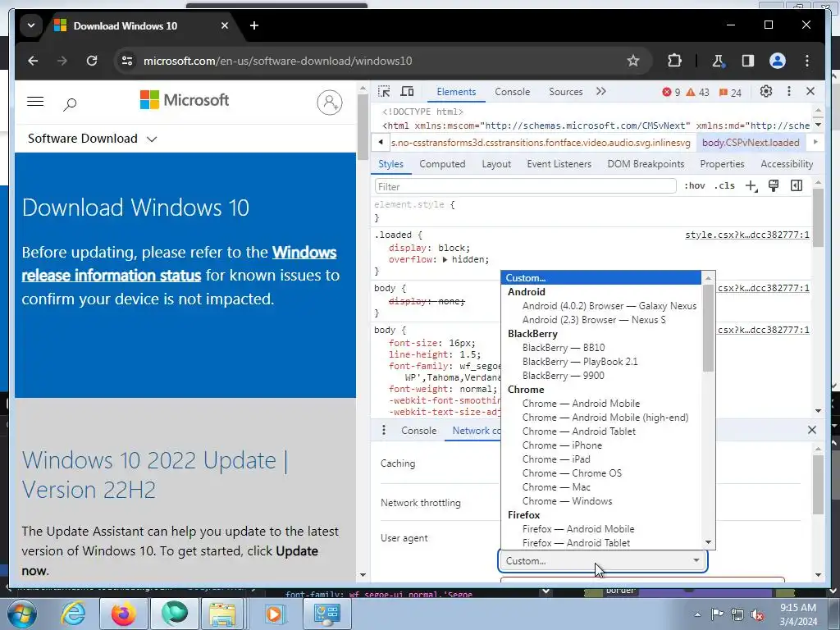Open the DOM Breakpoints tab

click(x=646, y=164)
